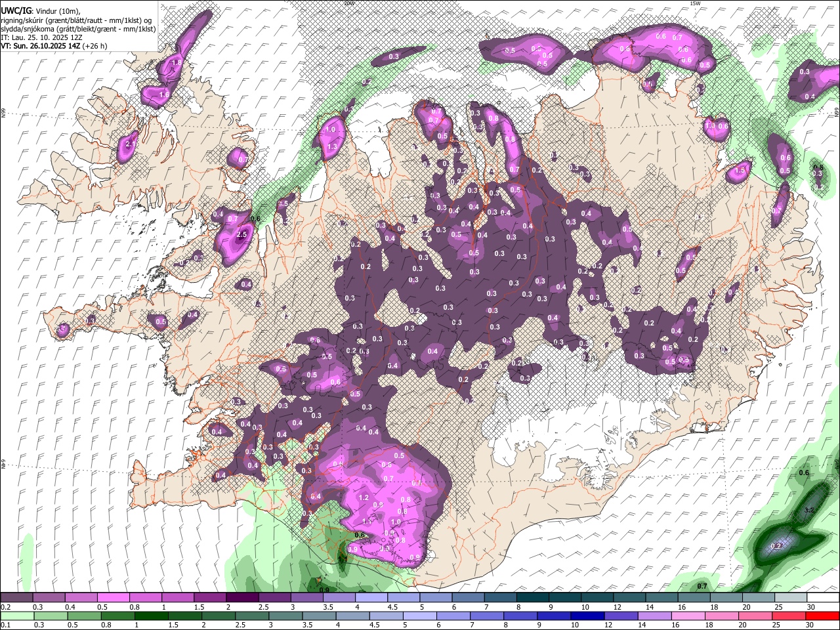
Task: Click the '0.1' label under the bottom legend
Action: pos(5,625)
